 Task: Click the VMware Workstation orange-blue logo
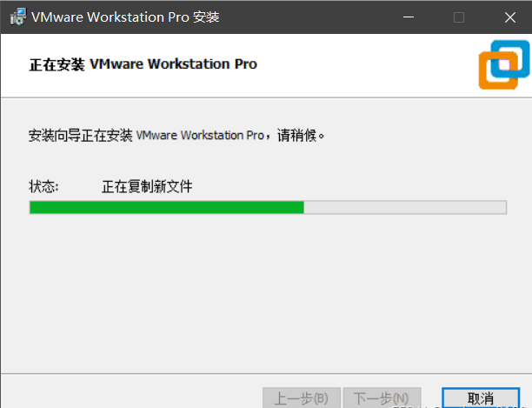coord(504,65)
